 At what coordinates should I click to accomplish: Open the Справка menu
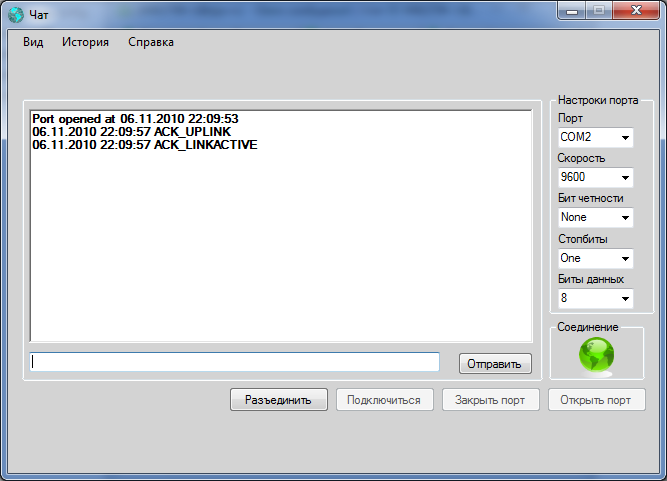click(x=151, y=42)
